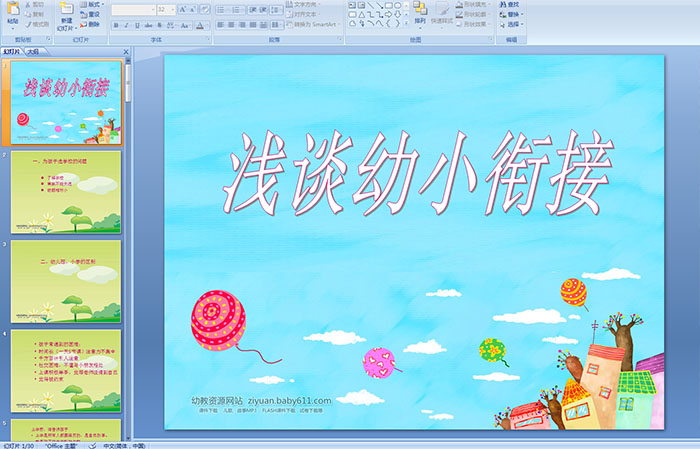Click the Select (选择) button

(511, 24)
